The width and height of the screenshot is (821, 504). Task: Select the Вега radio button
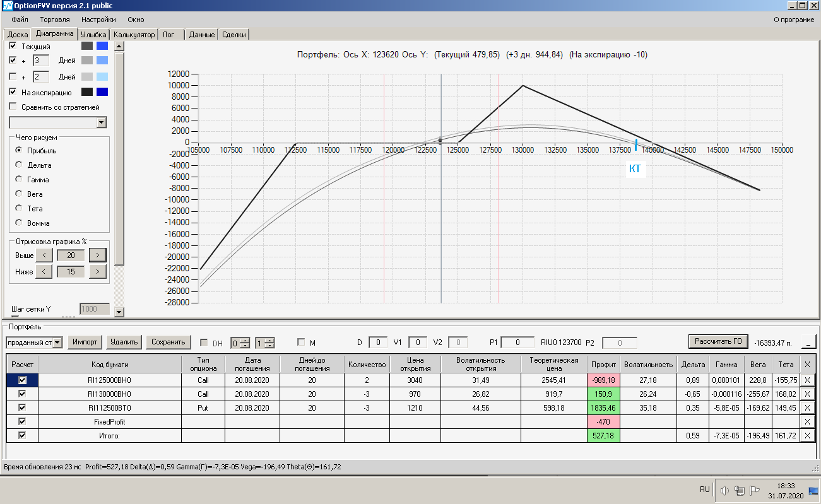click(19, 194)
